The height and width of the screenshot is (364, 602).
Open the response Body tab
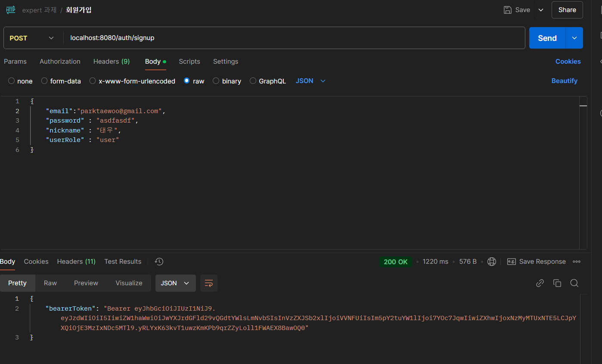(x=7, y=262)
